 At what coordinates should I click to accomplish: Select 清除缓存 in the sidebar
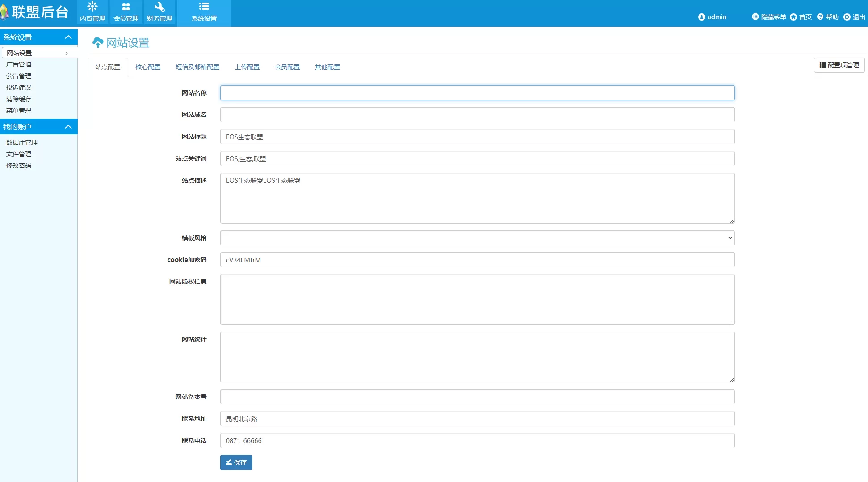pos(19,99)
